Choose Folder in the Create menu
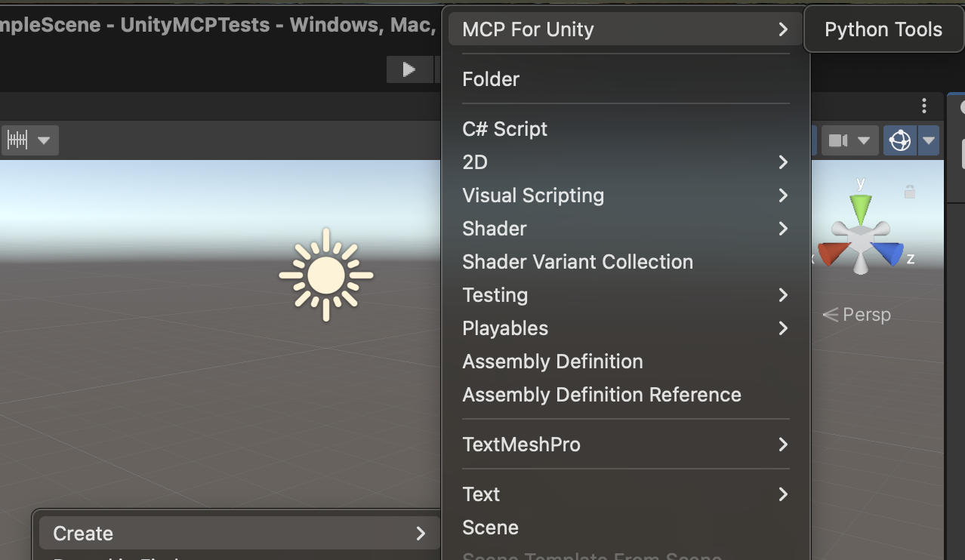The width and height of the screenshot is (965, 560). coord(490,78)
